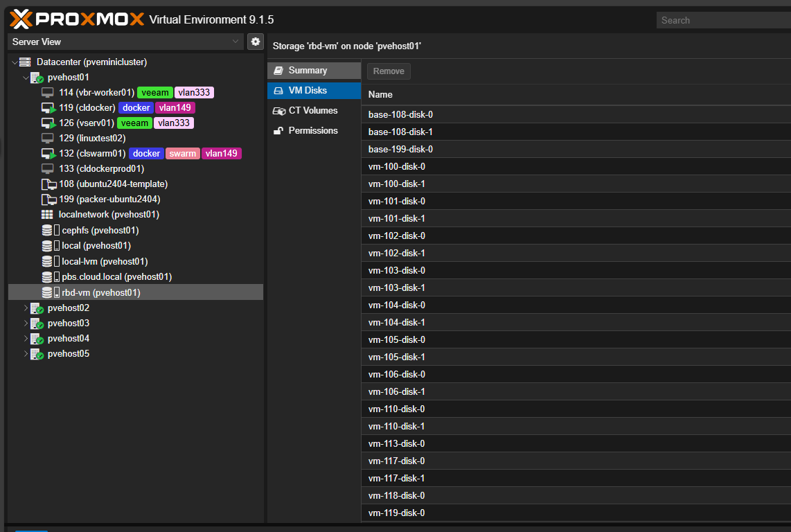Expand the pvehost02 node
Image resolution: width=791 pixels, height=532 pixels.
pyautogui.click(x=25, y=308)
